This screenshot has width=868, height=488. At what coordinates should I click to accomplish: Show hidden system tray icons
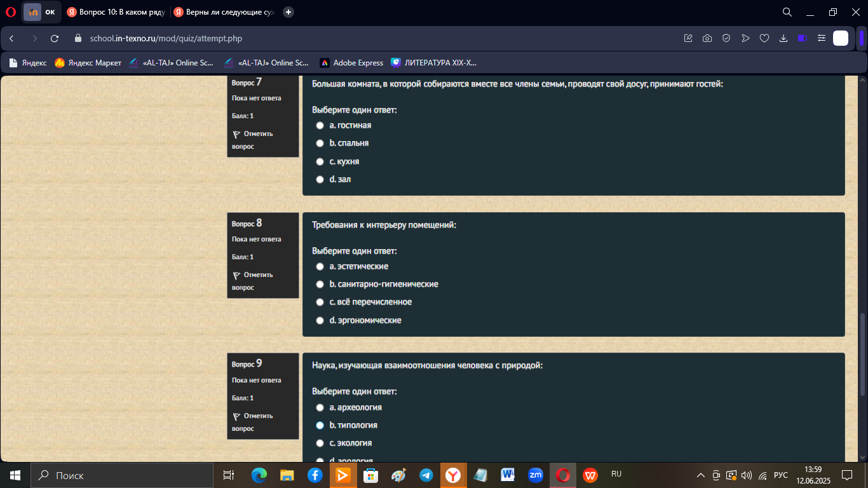(x=701, y=475)
